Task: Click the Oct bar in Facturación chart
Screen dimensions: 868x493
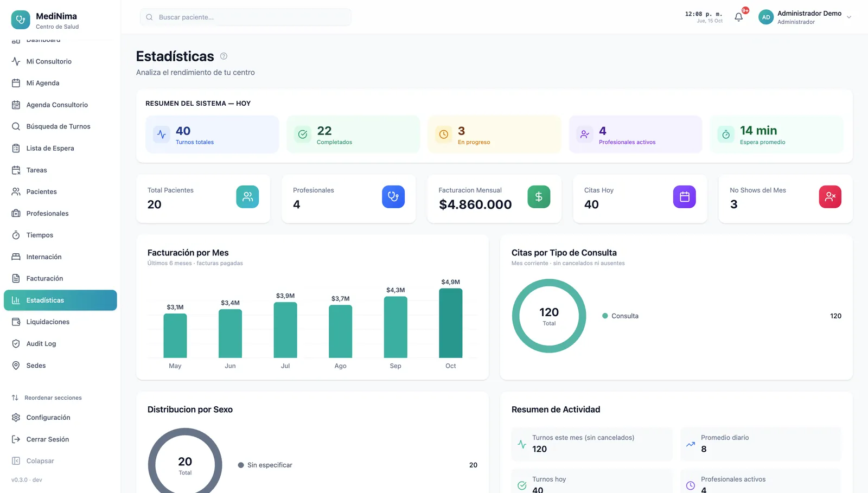Action: [x=451, y=323]
